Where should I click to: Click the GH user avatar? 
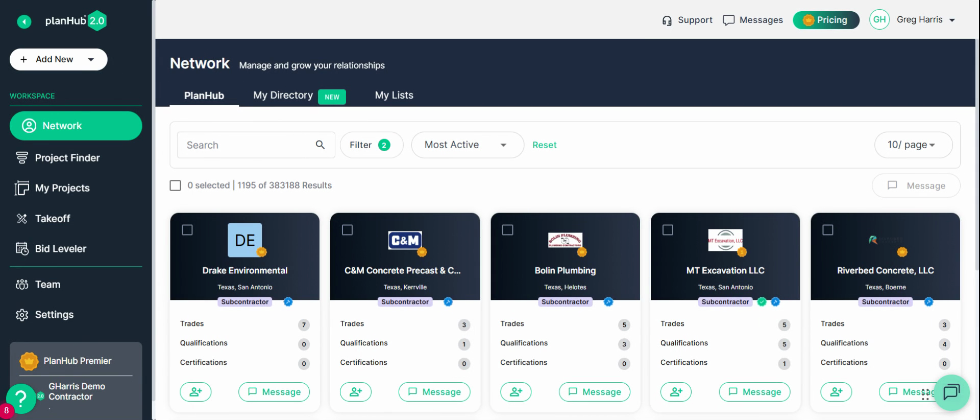pos(879,20)
